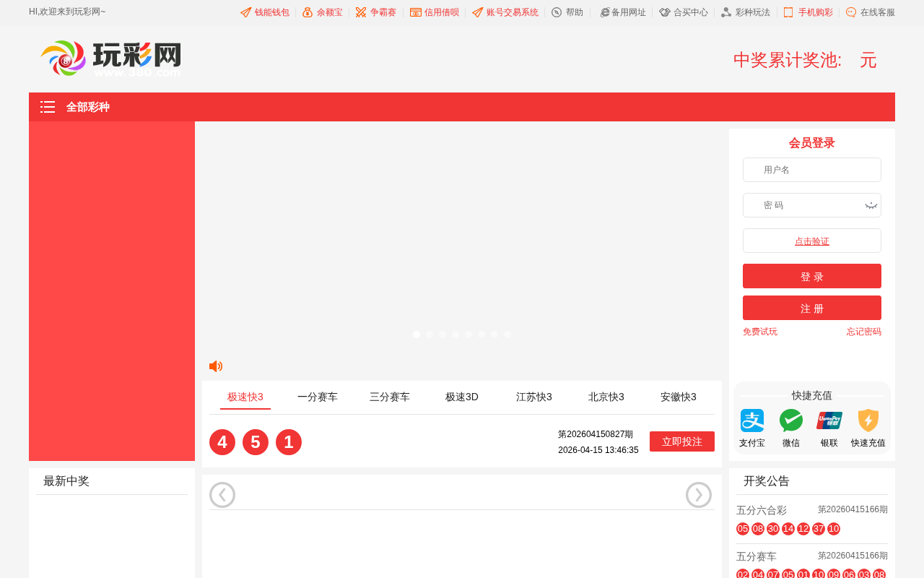Image resolution: width=924 pixels, height=578 pixels.
Task: Switch to the 三分赛车 tab
Action: pyautogui.click(x=390, y=397)
